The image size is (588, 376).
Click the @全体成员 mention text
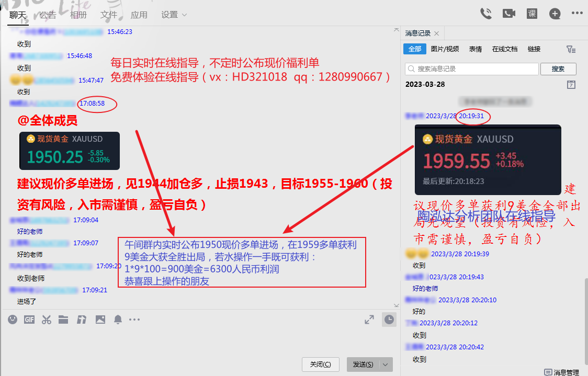47,121
